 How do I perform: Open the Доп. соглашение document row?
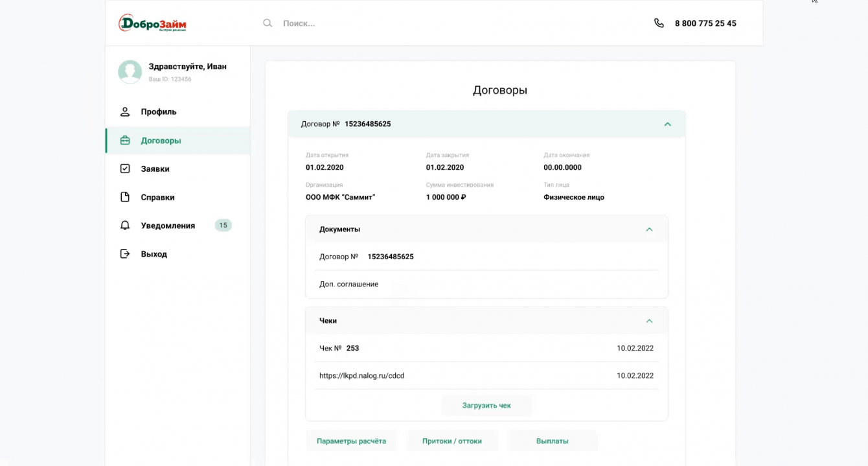tap(349, 285)
